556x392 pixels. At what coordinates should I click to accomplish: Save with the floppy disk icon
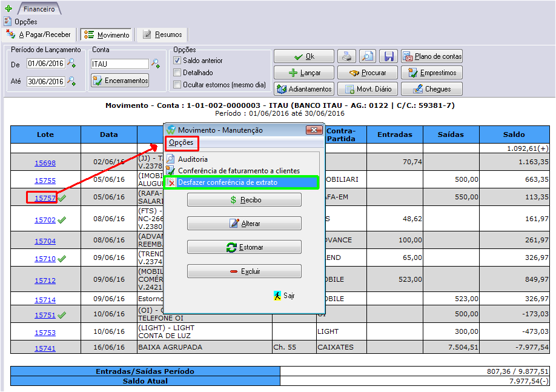(x=389, y=56)
